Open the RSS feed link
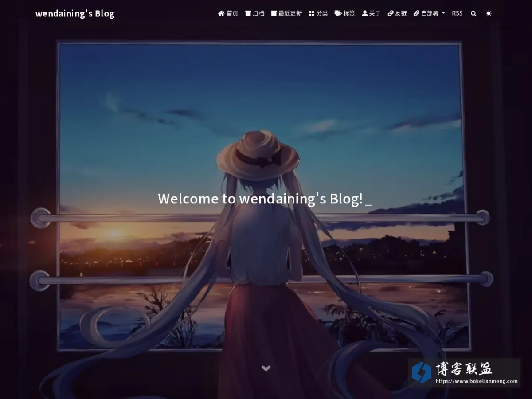This screenshot has height=399, width=532. point(457,13)
